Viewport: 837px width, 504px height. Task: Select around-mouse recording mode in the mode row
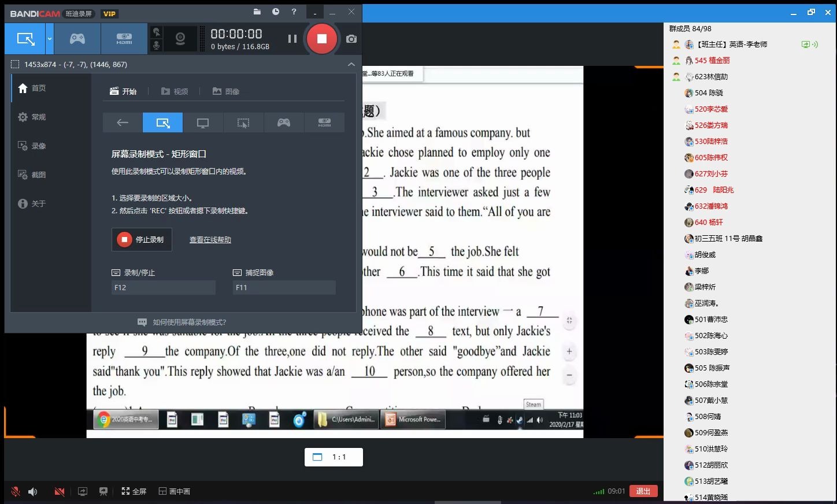[243, 123]
